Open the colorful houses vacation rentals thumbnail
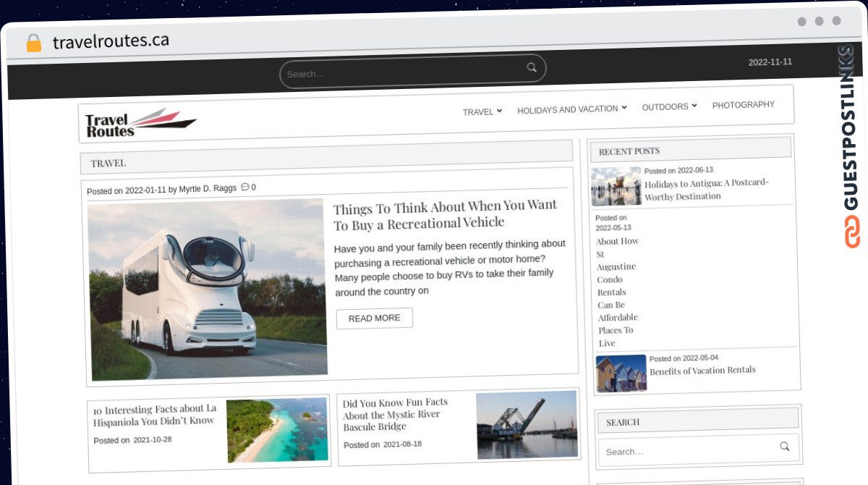Viewport: 868px width, 485px height. click(x=621, y=373)
